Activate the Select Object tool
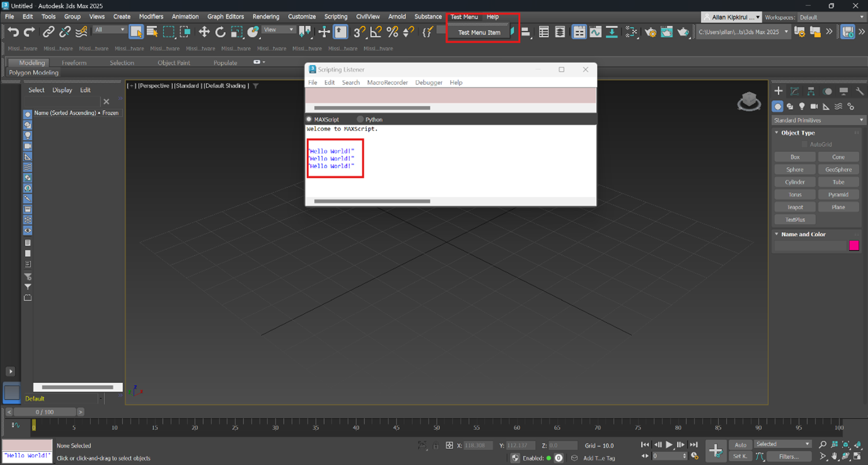This screenshot has width=868, height=465. tap(136, 32)
